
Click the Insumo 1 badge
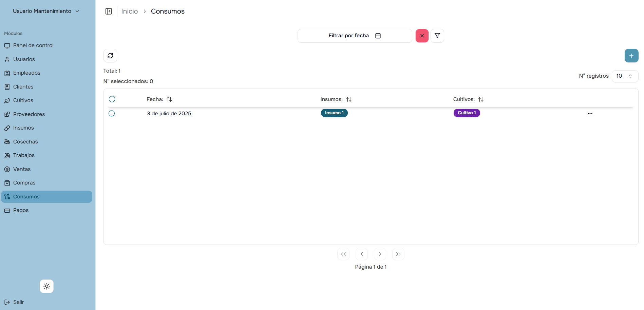point(334,113)
